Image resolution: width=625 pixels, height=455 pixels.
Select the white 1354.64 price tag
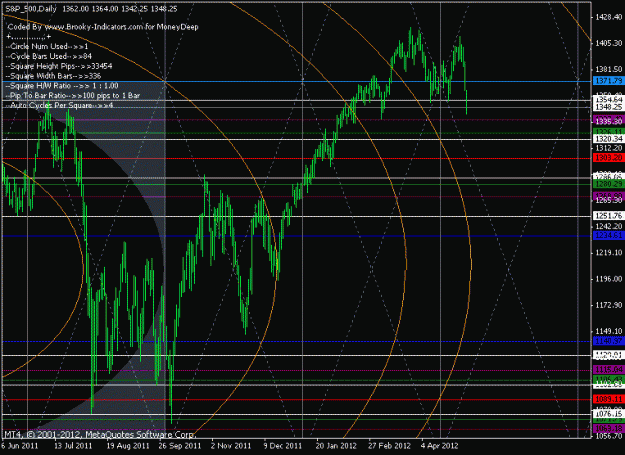point(609,99)
